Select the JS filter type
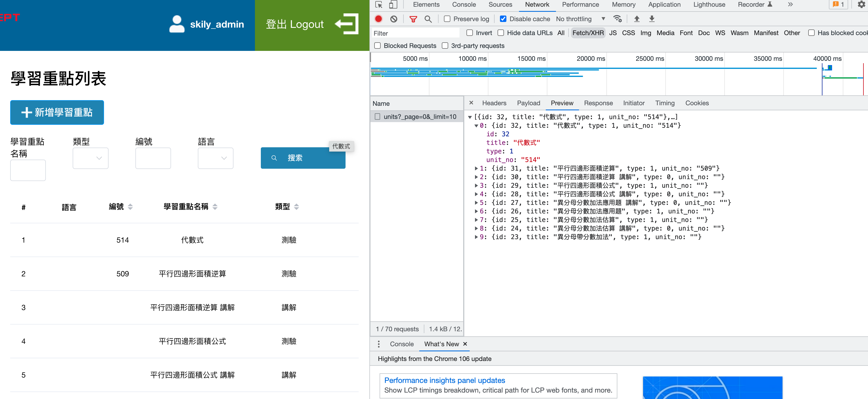The height and width of the screenshot is (399, 868). pyautogui.click(x=613, y=33)
